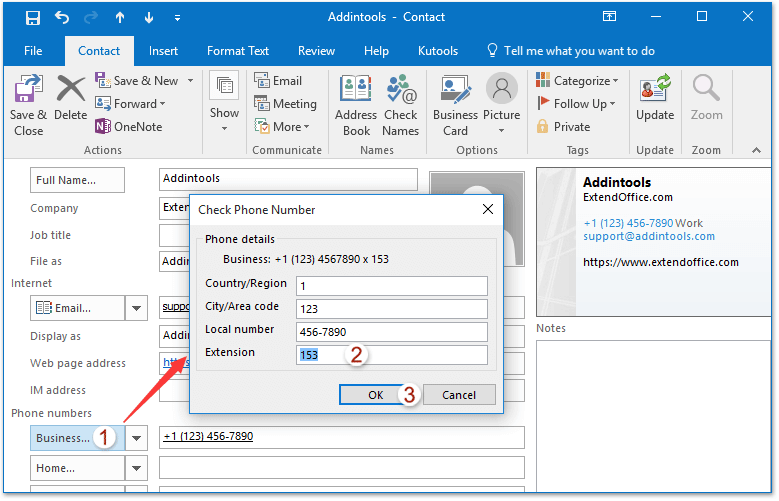Open the Help tab
Viewport: 779px width, 501px height.
[376, 51]
